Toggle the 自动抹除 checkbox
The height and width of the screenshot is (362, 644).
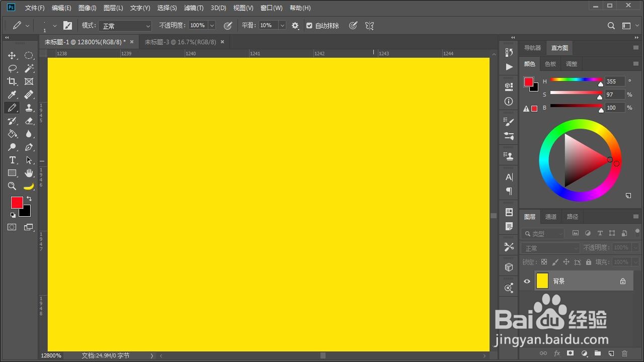click(309, 26)
